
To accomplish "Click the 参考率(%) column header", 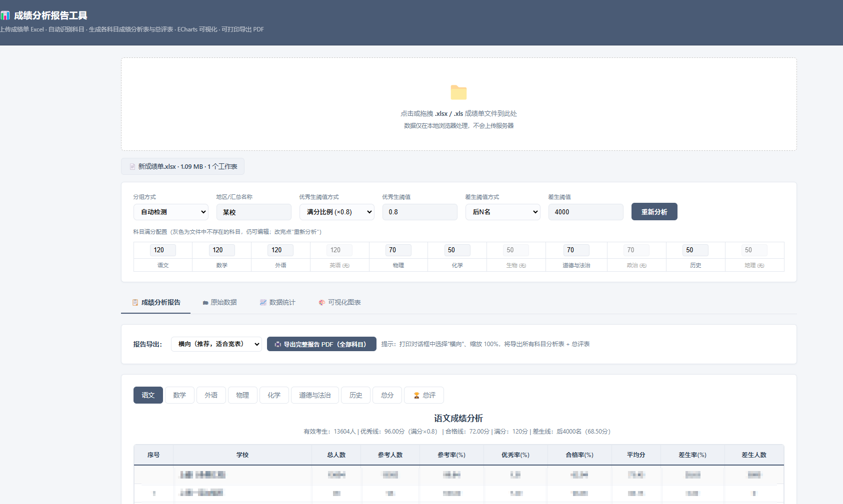I will tap(451, 455).
